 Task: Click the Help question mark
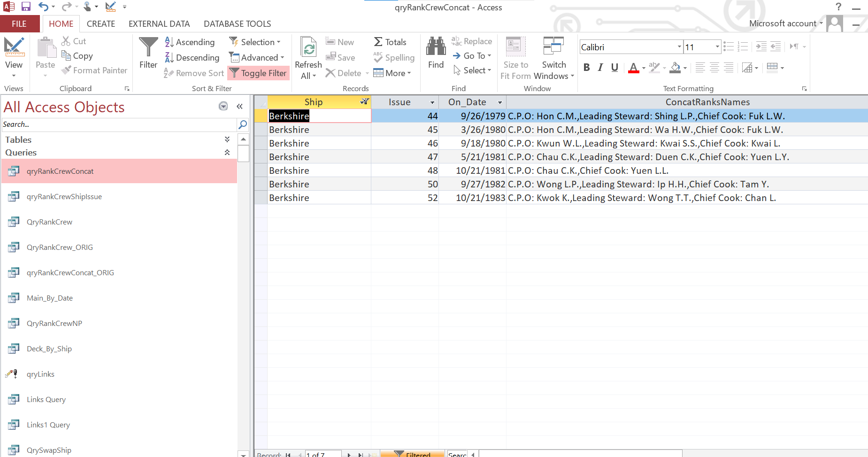click(x=838, y=7)
